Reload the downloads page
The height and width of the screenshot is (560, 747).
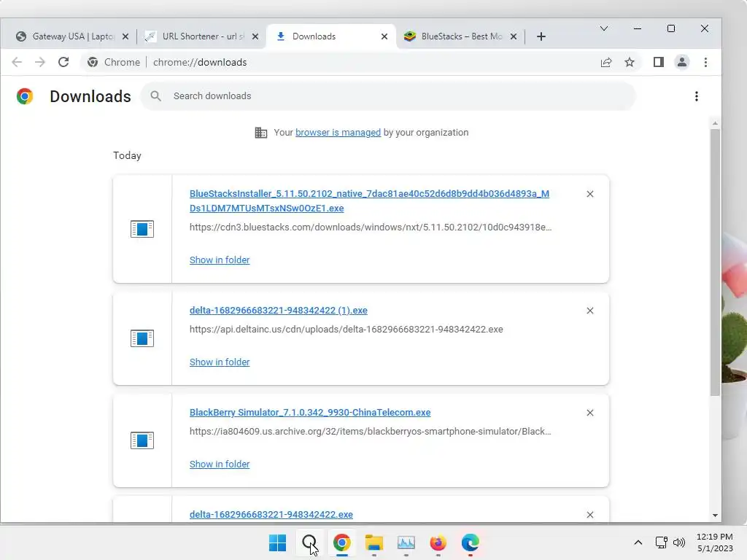[63, 62]
